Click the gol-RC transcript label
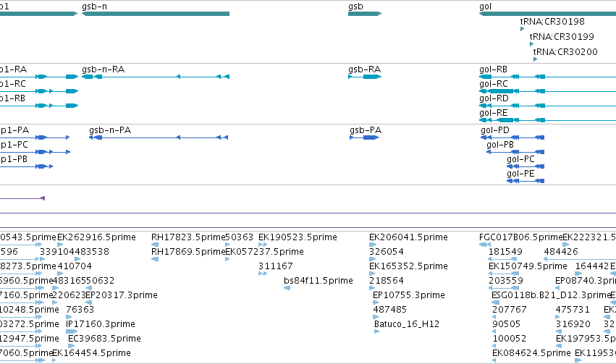 [494, 84]
